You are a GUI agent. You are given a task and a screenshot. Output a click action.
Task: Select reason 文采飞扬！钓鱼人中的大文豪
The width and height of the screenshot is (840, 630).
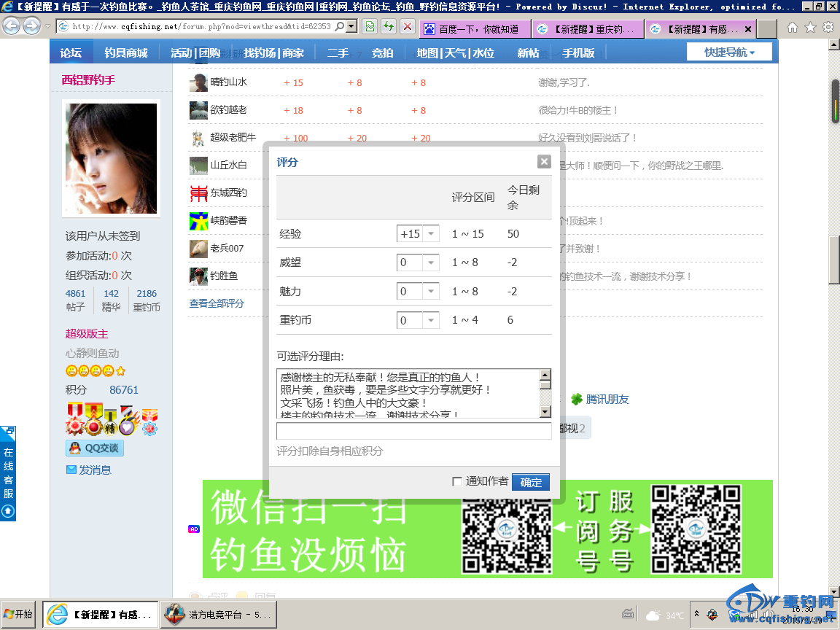coord(354,402)
